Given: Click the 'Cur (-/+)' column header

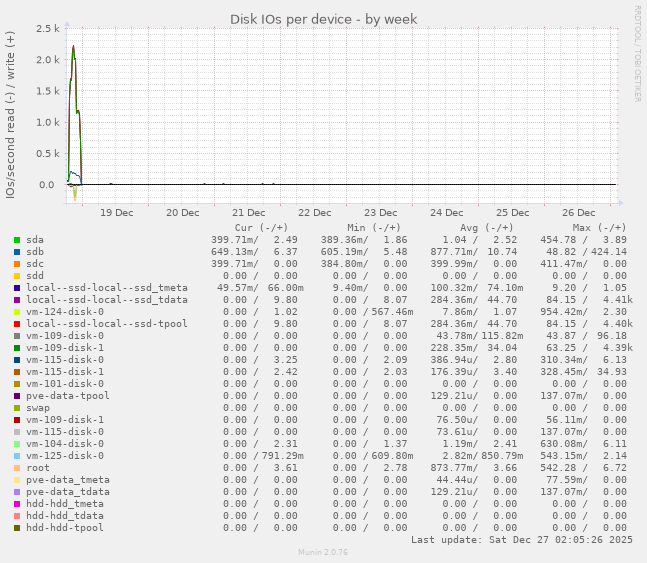Looking at the screenshot, I should [261, 228].
